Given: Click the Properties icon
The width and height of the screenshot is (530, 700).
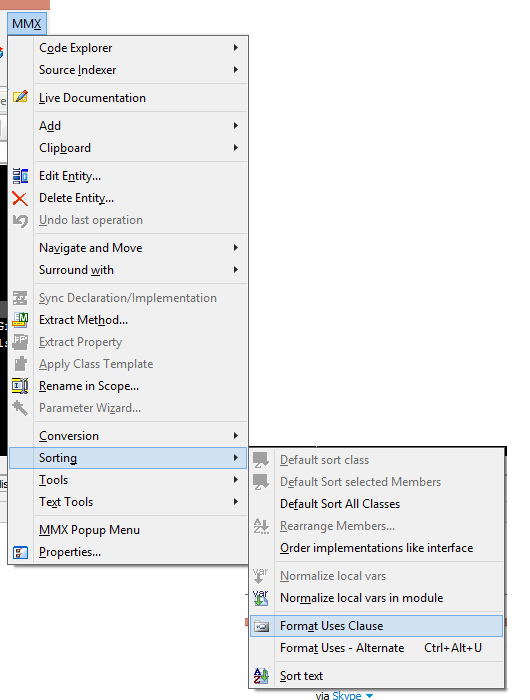Looking at the screenshot, I should click(x=20, y=552).
